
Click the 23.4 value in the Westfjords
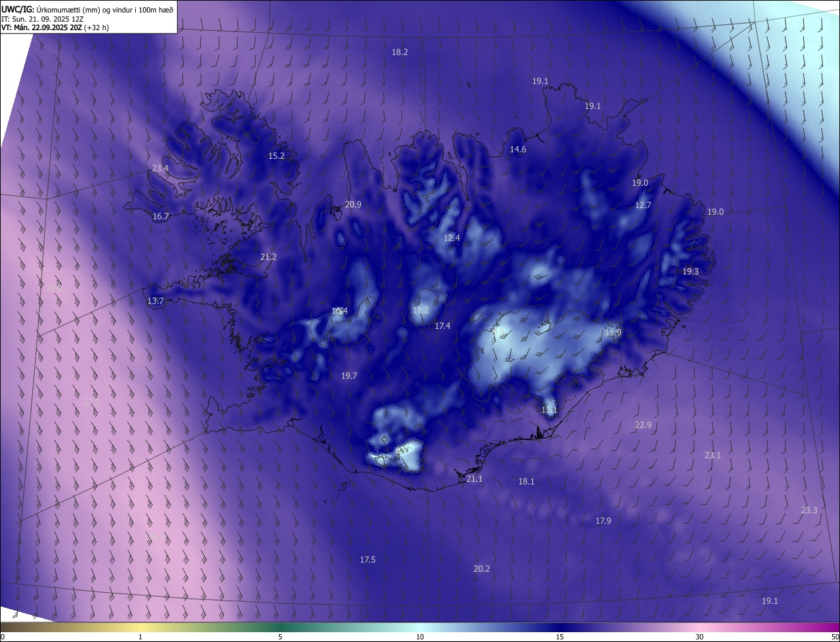160,169
